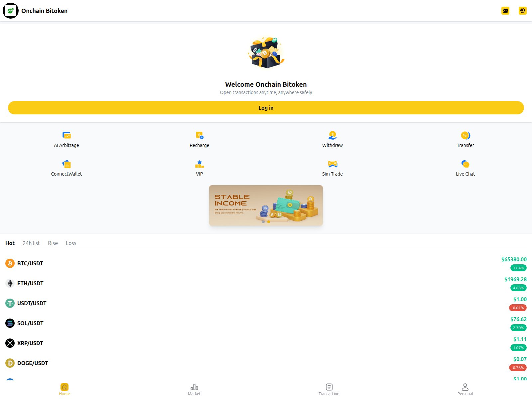Image resolution: width=532 pixels, height=399 pixels.
Task: Click the $65380.00 BTC price
Action: click(x=514, y=259)
